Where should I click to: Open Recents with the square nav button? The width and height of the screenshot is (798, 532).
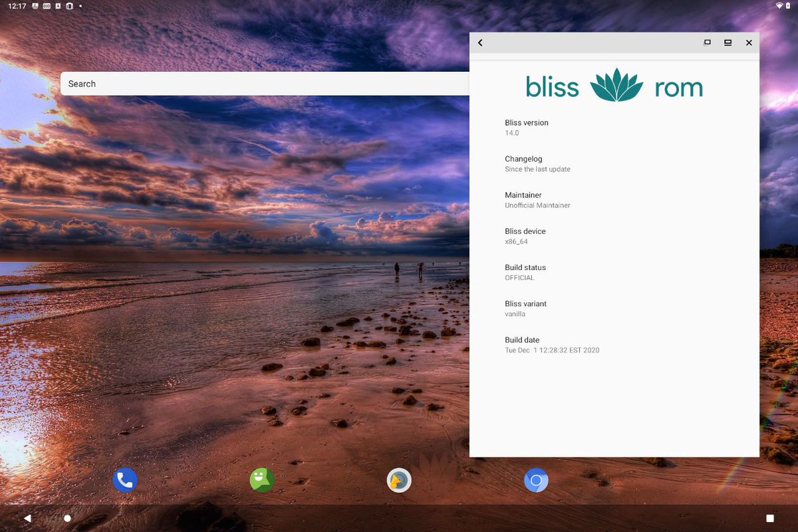pyautogui.click(x=770, y=518)
